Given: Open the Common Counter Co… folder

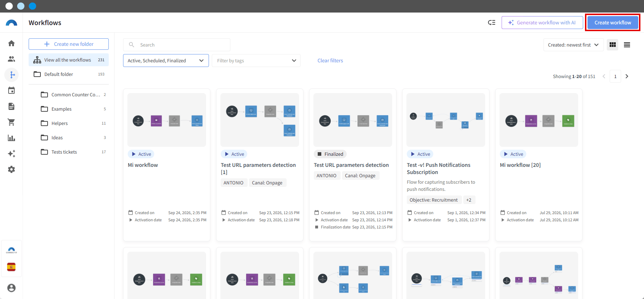Looking at the screenshot, I should point(73,95).
